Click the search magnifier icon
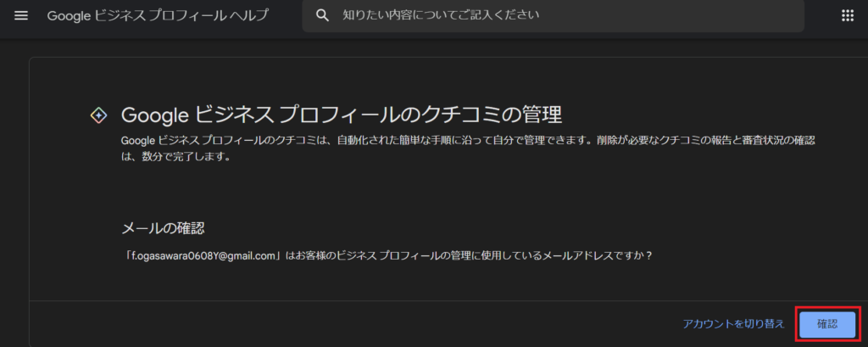Viewport: 868px width, 347px height. tap(321, 16)
